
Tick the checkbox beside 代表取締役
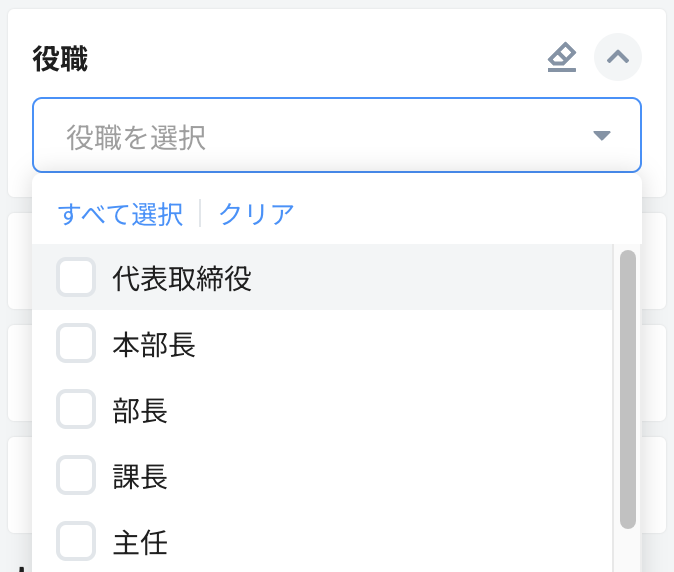pyautogui.click(x=76, y=277)
